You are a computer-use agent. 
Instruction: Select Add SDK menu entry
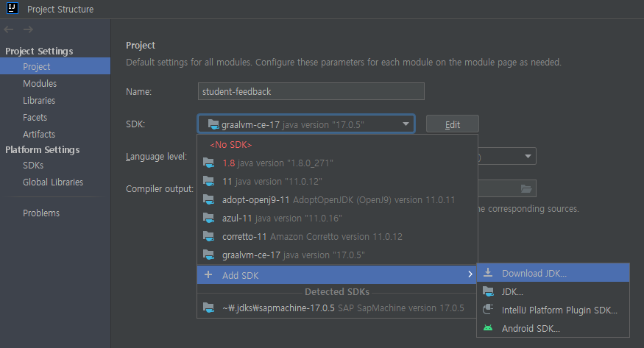[337, 275]
